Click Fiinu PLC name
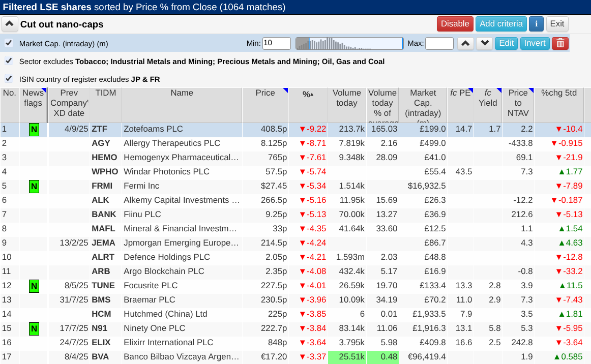Viewport: 591px width, 364px height. (142, 215)
